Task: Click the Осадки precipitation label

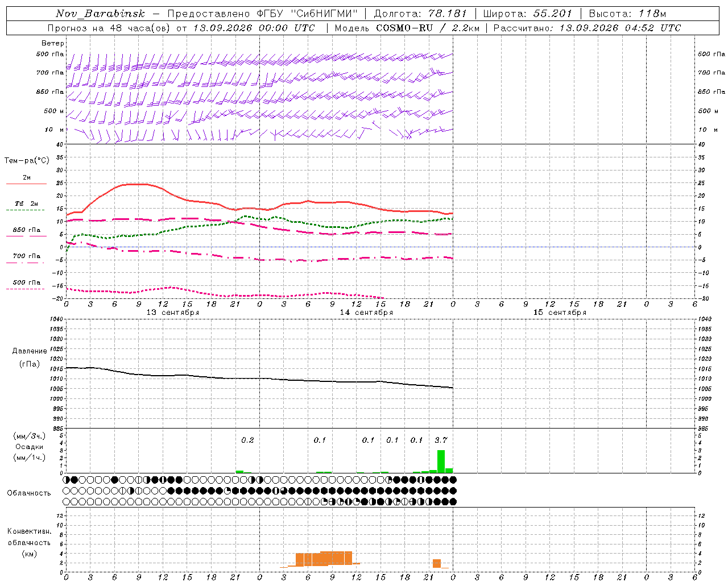Action: pos(29,447)
